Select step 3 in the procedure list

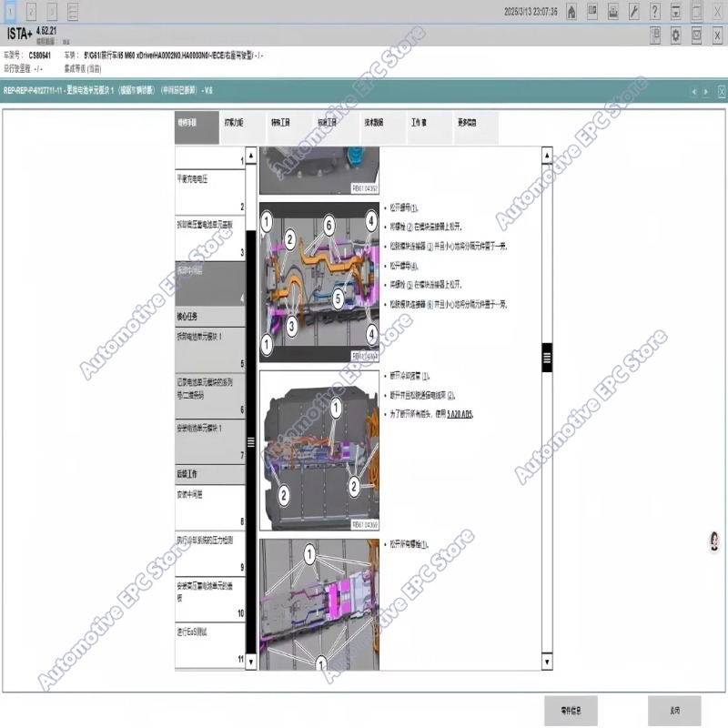coord(210,238)
